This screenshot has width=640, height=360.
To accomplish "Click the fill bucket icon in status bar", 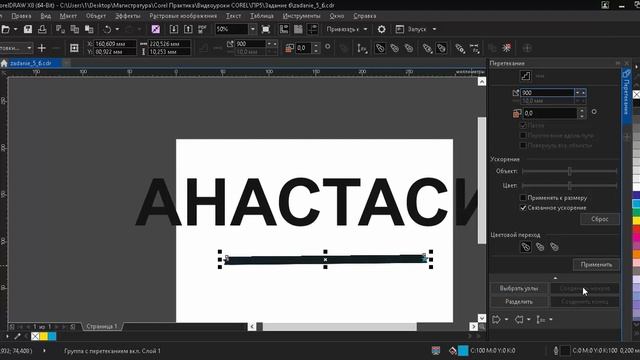I will click(452, 351).
